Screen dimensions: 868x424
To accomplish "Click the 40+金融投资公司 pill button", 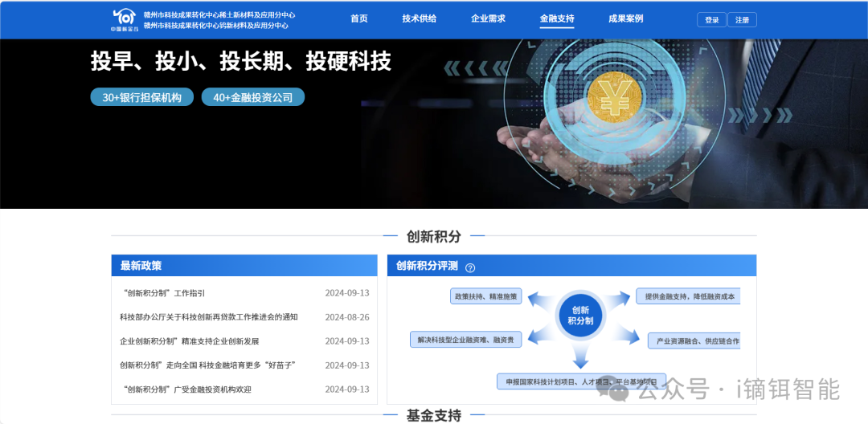I will tap(253, 97).
